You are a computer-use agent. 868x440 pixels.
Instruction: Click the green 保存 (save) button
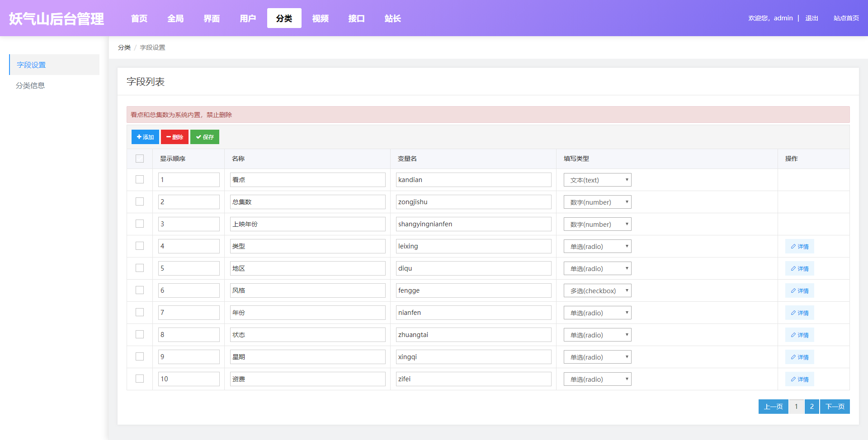coord(205,137)
